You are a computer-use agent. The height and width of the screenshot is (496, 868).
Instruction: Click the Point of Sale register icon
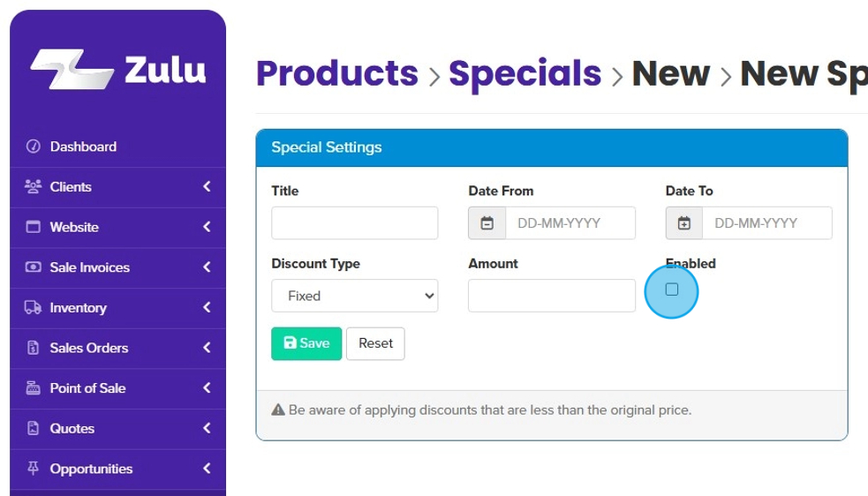[x=34, y=388]
